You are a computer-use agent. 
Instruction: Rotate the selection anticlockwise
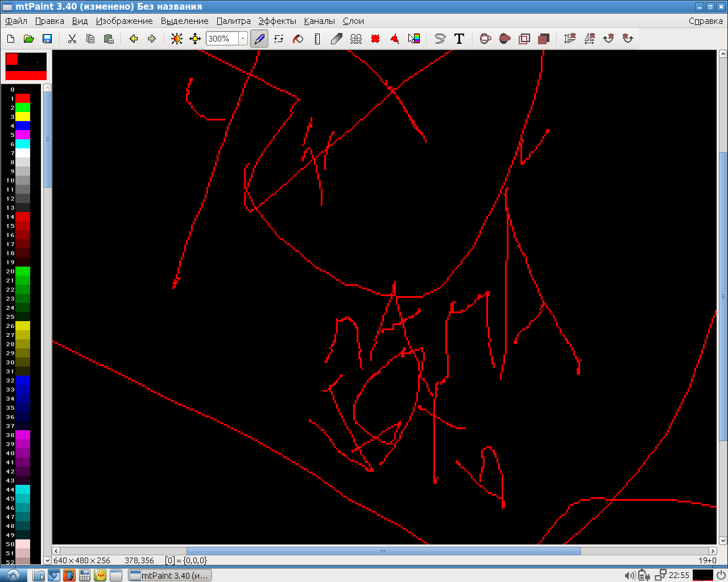(628, 39)
